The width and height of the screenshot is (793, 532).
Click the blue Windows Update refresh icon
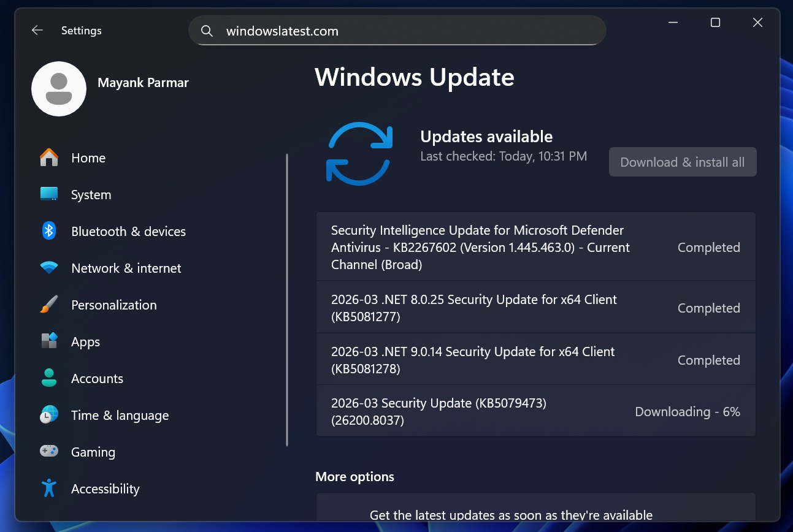click(360, 153)
